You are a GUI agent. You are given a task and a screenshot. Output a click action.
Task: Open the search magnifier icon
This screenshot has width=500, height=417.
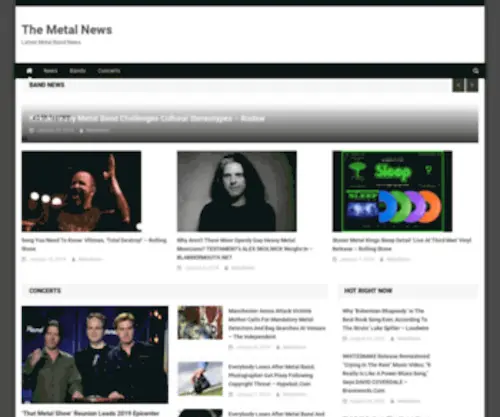(476, 71)
